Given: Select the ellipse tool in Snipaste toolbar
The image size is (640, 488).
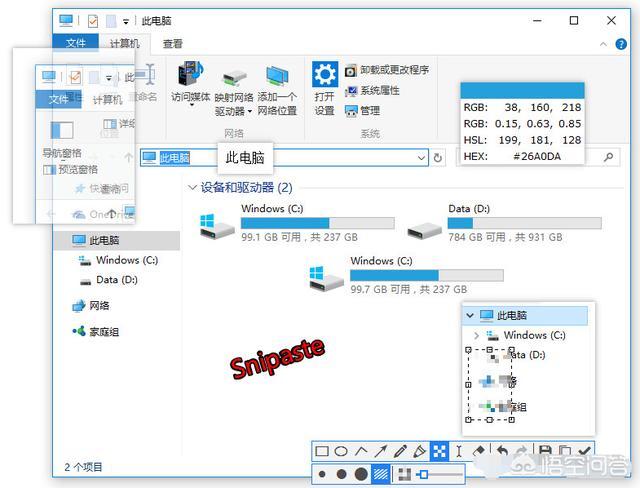Looking at the screenshot, I should 341,452.
